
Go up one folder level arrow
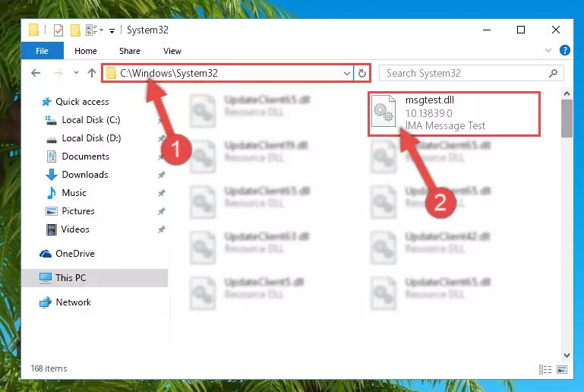click(92, 73)
